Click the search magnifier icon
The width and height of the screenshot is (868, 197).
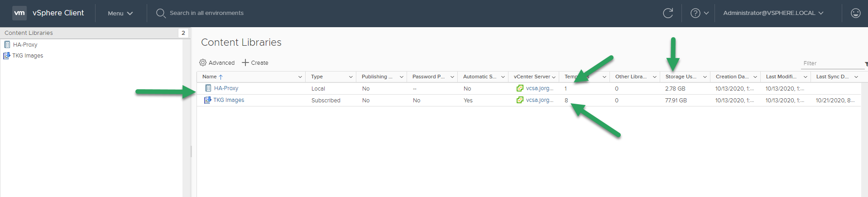click(x=161, y=13)
